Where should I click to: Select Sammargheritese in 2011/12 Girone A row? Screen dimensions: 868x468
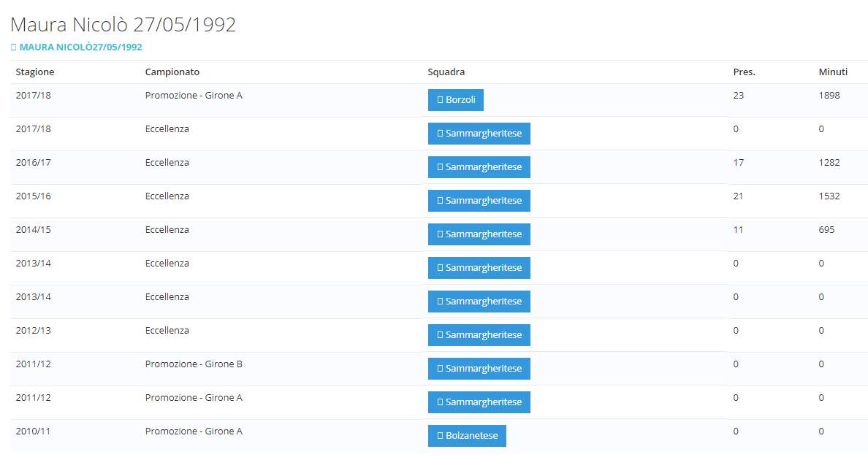tap(479, 402)
